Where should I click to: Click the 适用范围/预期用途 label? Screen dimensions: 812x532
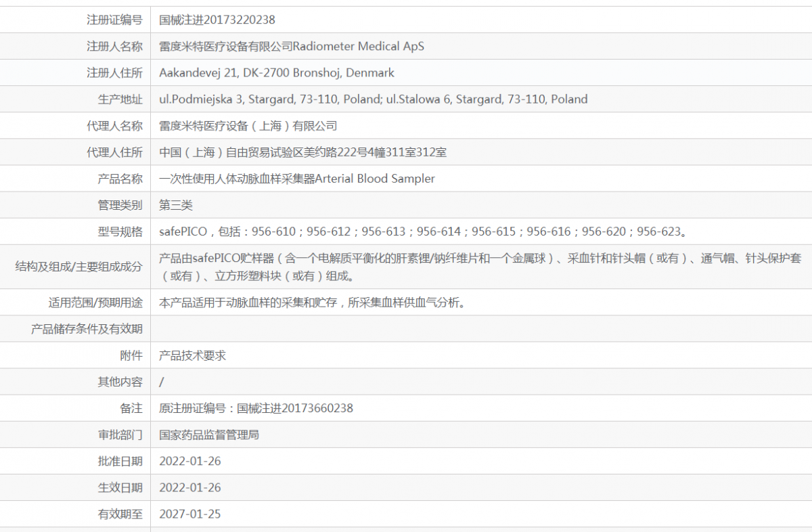tap(95, 303)
